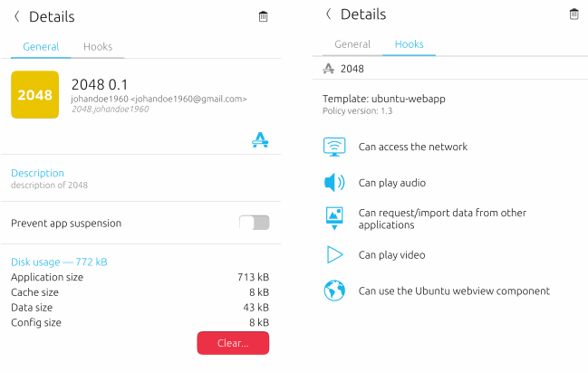
Task: Click the 713 kB value
Action: click(x=253, y=277)
